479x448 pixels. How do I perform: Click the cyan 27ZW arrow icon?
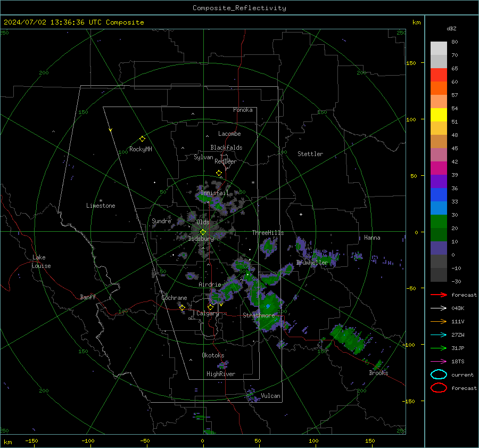tap(439, 335)
